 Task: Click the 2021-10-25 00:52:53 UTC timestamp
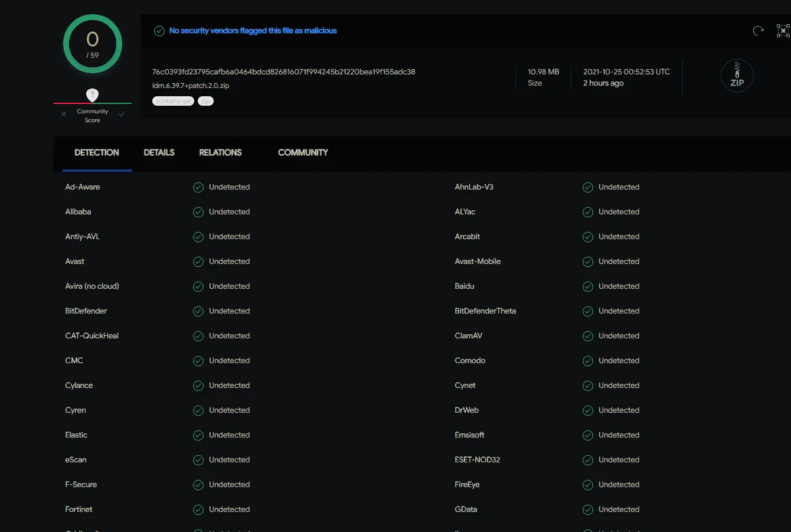pyautogui.click(x=627, y=72)
